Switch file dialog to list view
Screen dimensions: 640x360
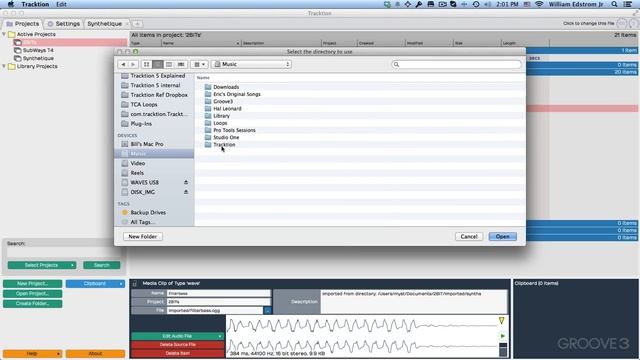(x=158, y=64)
